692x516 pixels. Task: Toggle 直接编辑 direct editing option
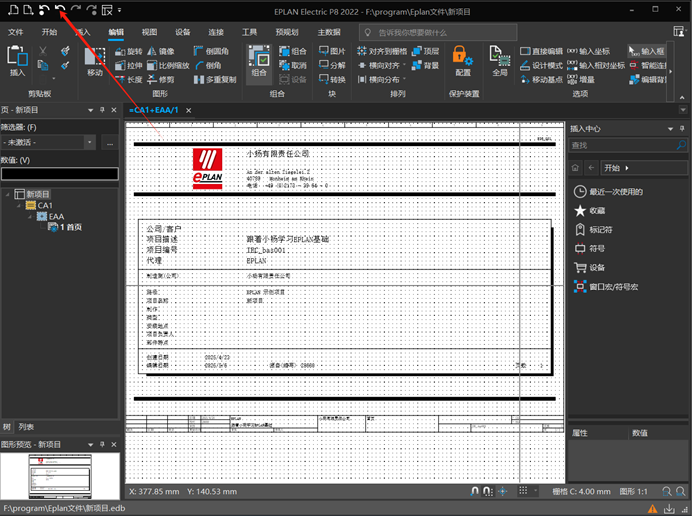(542, 51)
